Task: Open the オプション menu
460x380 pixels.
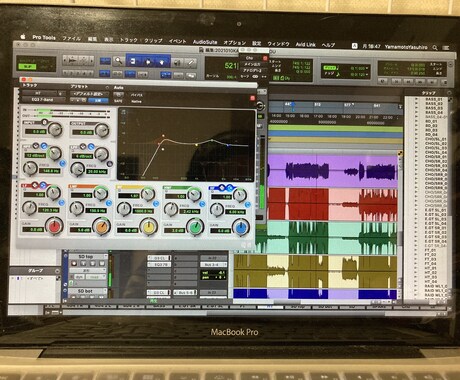Action: click(x=234, y=43)
